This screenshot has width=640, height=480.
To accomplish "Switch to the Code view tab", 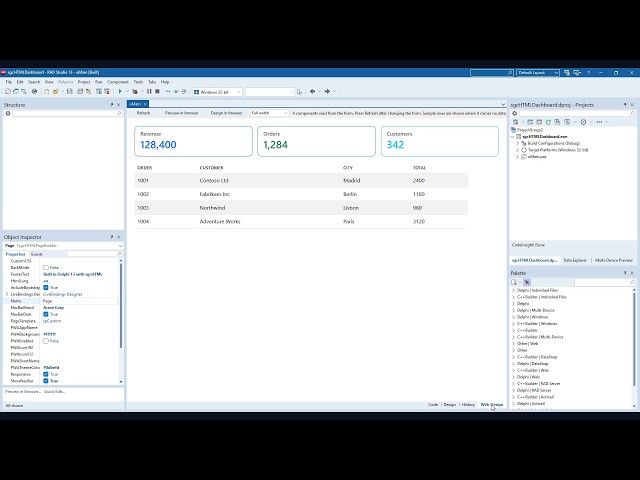I will (x=433, y=405).
